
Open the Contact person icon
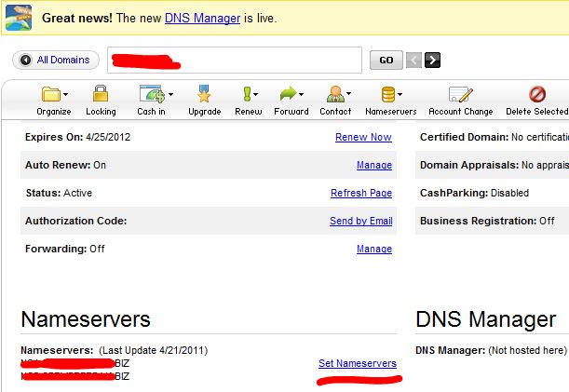tap(335, 94)
